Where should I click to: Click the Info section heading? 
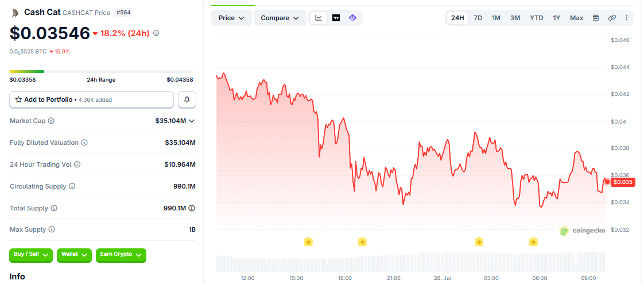coord(17,277)
